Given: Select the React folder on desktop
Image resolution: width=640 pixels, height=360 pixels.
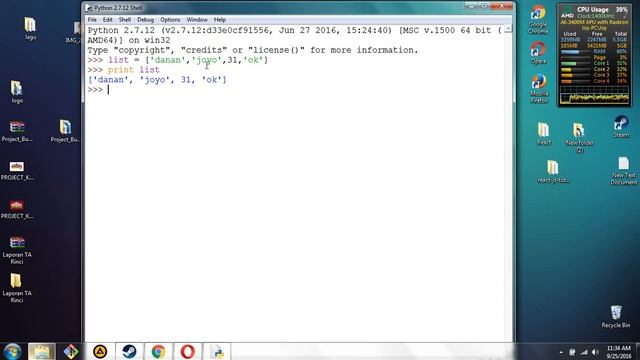Looking at the screenshot, I should click(544, 134).
